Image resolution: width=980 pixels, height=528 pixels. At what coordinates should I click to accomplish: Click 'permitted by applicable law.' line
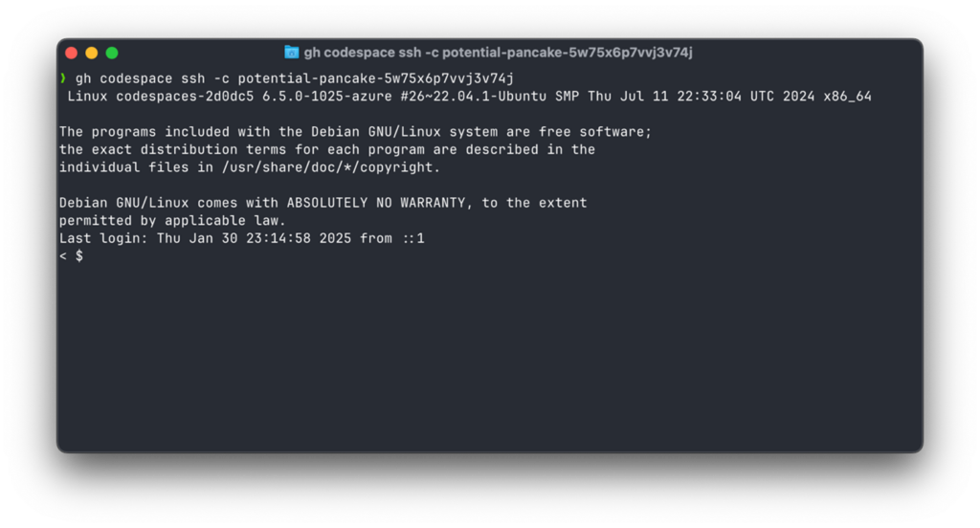(172, 221)
